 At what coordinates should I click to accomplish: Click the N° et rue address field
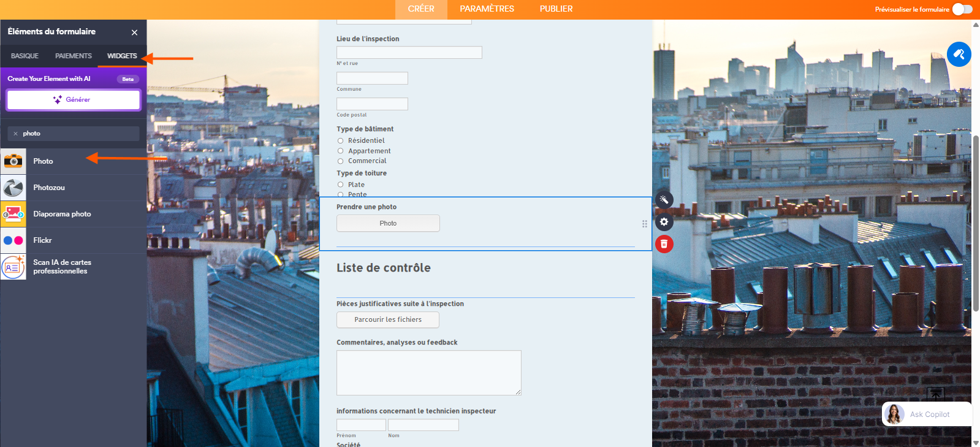pos(409,53)
